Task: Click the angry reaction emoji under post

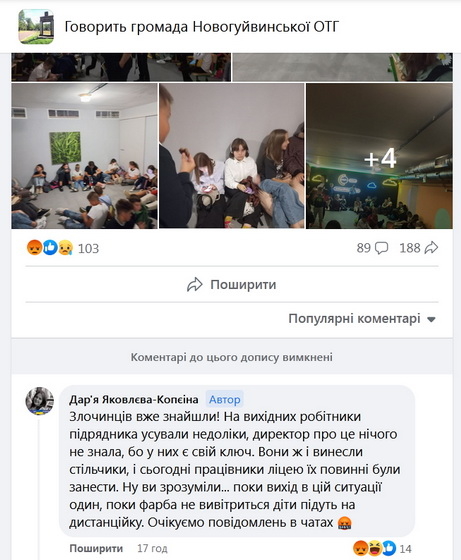Action: coord(34,248)
